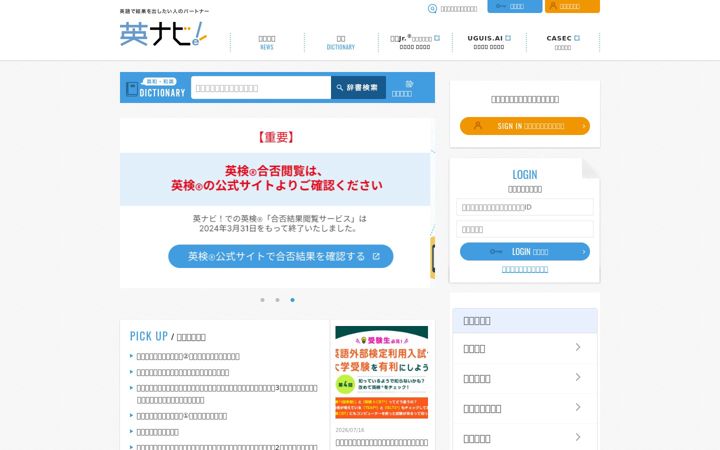Click the orange person button in the header
Image resolution: width=720 pixels, height=450 pixels.
(572, 6)
